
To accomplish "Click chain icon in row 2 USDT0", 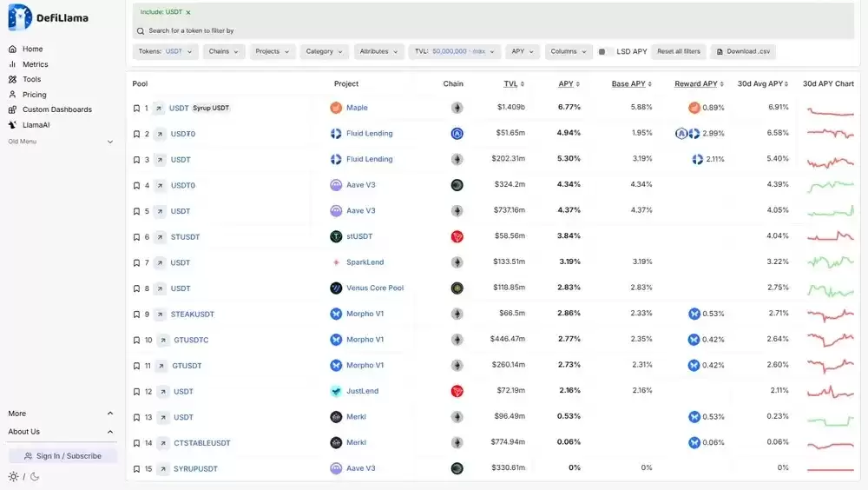I will tap(457, 134).
